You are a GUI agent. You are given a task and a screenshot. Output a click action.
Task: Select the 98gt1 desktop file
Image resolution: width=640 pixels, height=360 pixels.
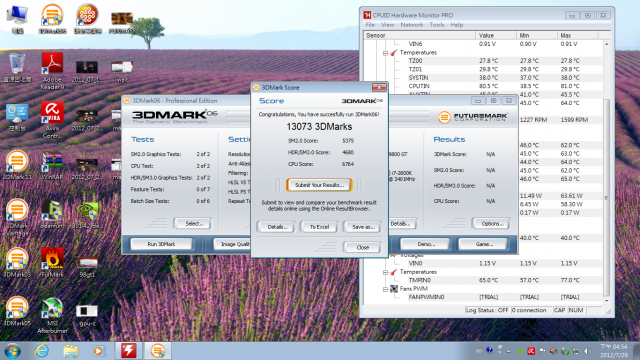(x=87, y=267)
